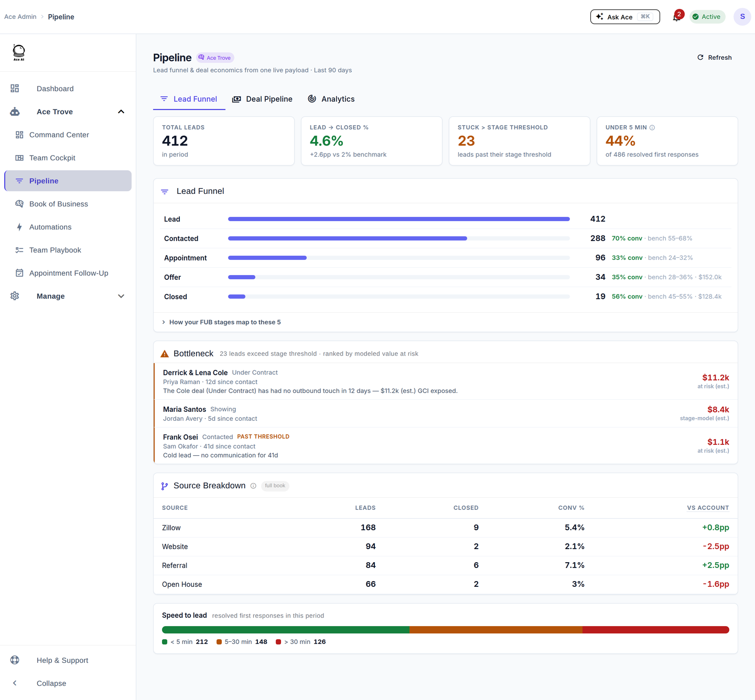Click the Lead Funnel card header icon
Image resolution: width=755 pixels, height=700 pixels.
point(165,192)
